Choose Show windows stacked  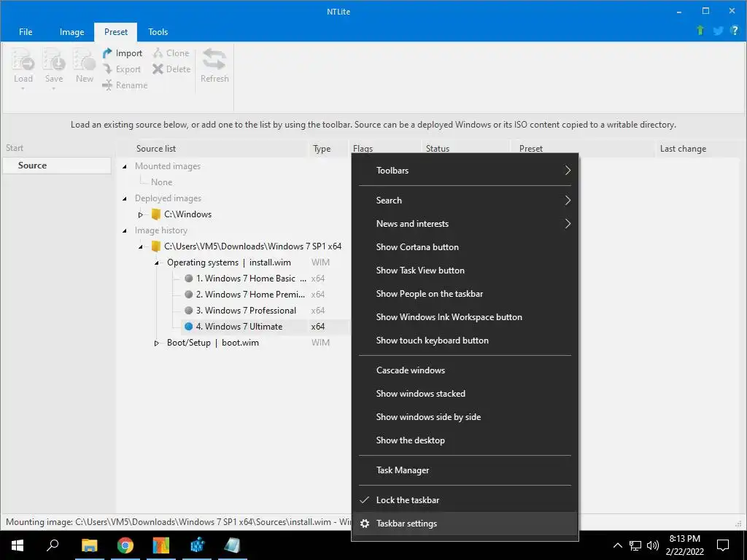465,394
